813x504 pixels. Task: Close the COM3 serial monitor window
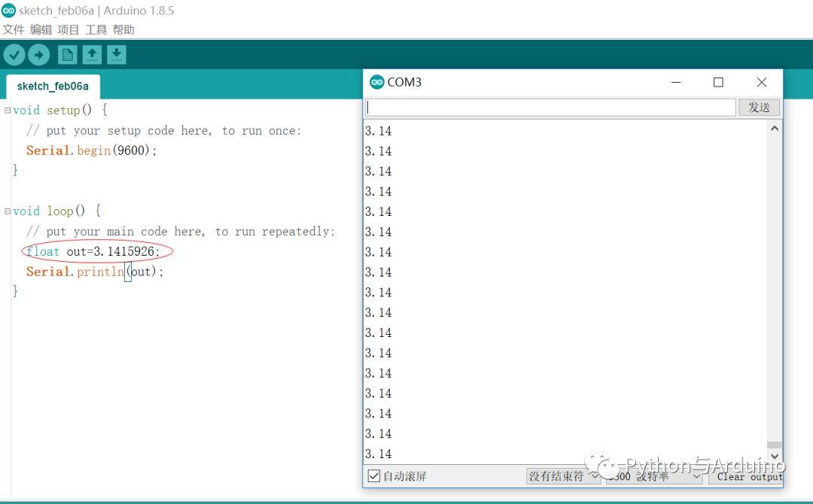pos(762,82)
